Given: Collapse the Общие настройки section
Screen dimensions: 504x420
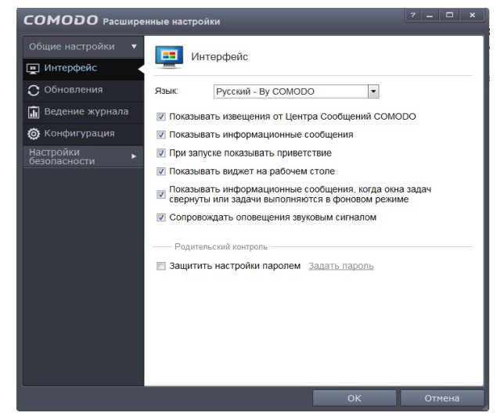Looking at the screenshot, I should (83, 47).
